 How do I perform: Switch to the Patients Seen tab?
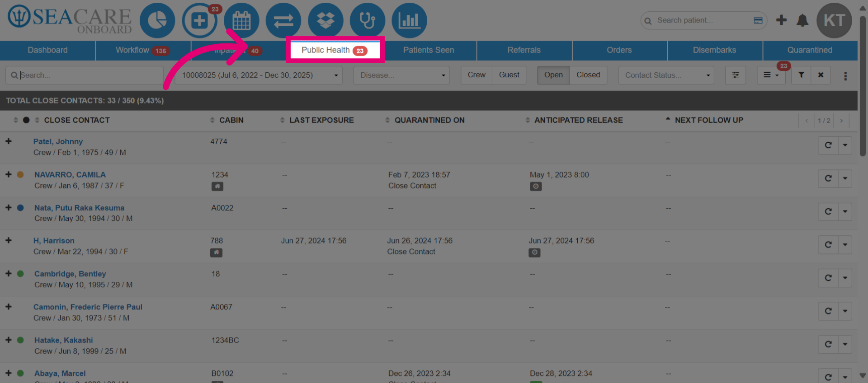tap(429, 50)
